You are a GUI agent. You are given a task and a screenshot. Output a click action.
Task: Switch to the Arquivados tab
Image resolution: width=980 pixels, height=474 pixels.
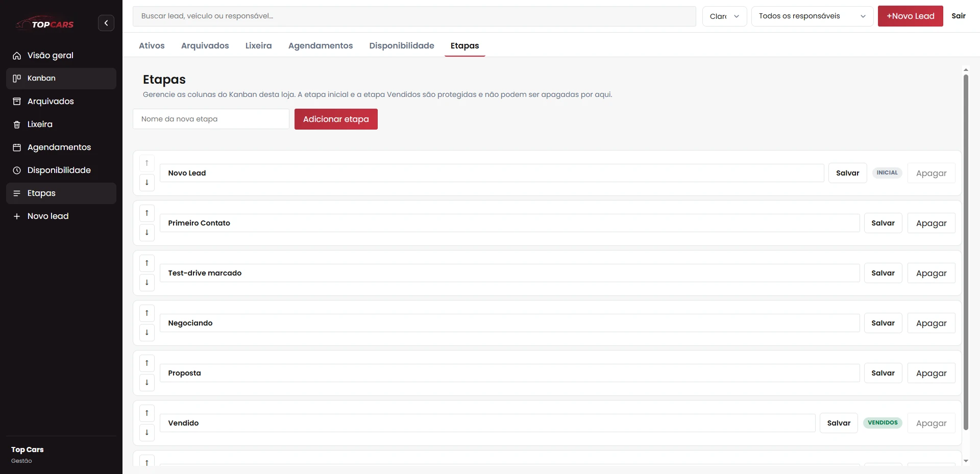(205, 46)
